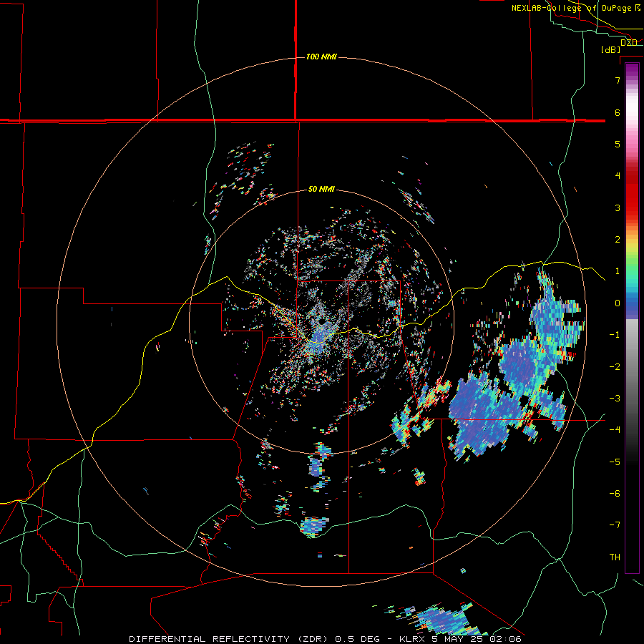
Task: Click the -6 dB value on color scale
Action: [x=615, y=494]
